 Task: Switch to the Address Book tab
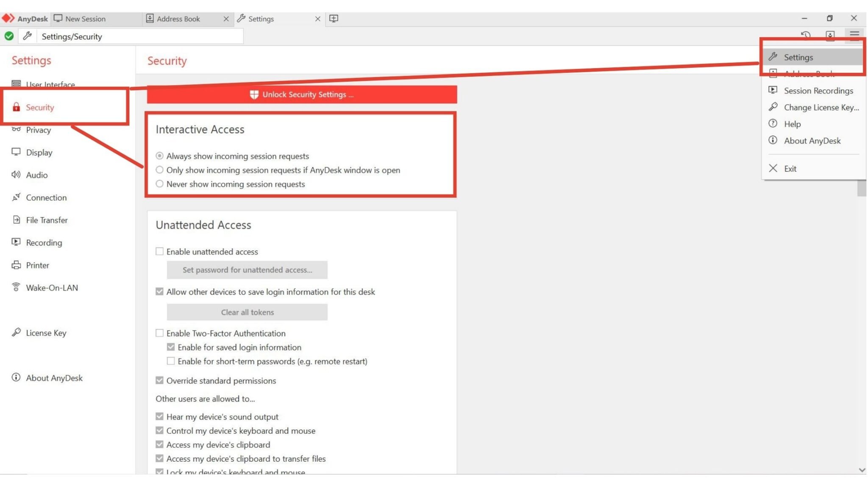click(188, 19)
